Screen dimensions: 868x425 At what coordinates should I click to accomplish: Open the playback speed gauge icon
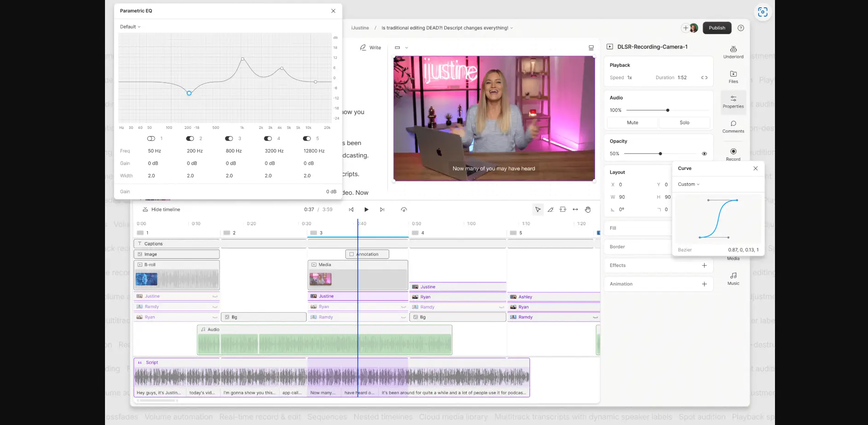coord(404,210)
